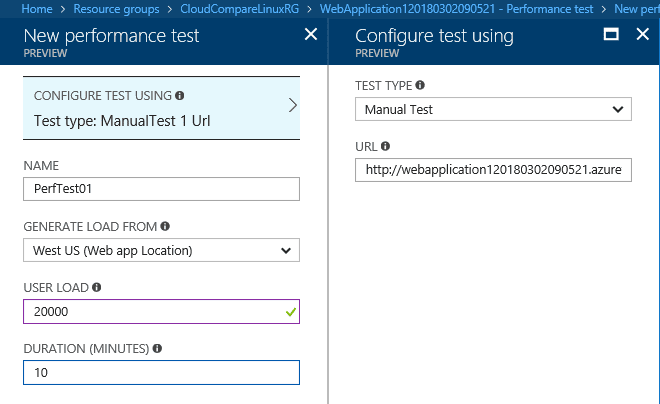
Task: Click info icon beside Generate Load From
Action: [x=165, y=226]
